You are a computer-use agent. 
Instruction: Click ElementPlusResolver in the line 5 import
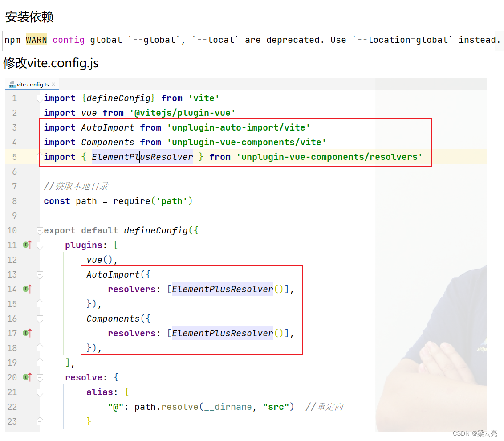(142, 157)
